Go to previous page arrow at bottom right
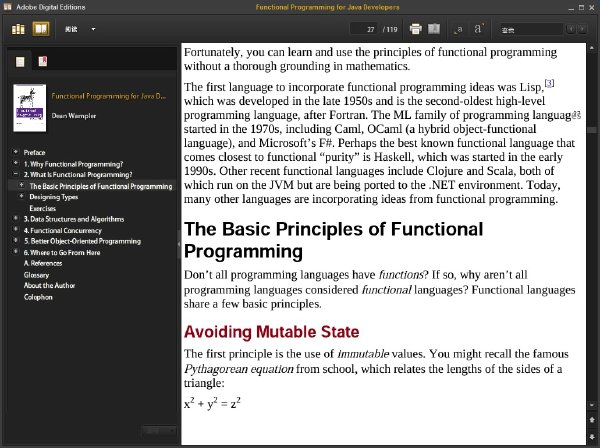600x448 pixels. 592,420
